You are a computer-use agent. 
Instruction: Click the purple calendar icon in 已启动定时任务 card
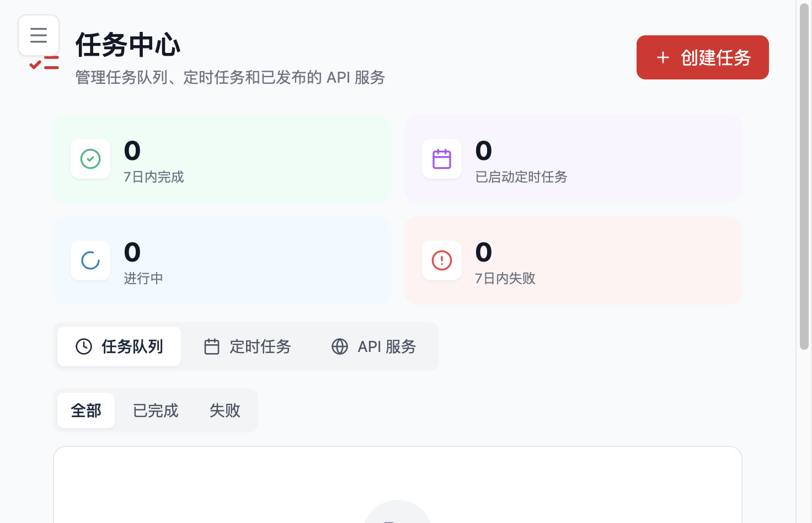pyautogui.click(x=441, y=159)
